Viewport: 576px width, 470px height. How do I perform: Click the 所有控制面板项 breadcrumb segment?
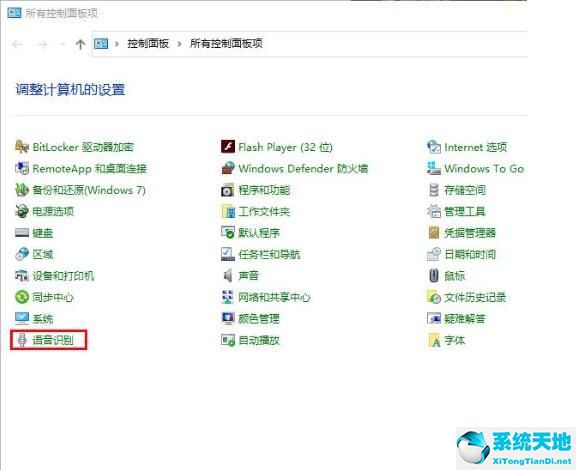click(226, 43)
